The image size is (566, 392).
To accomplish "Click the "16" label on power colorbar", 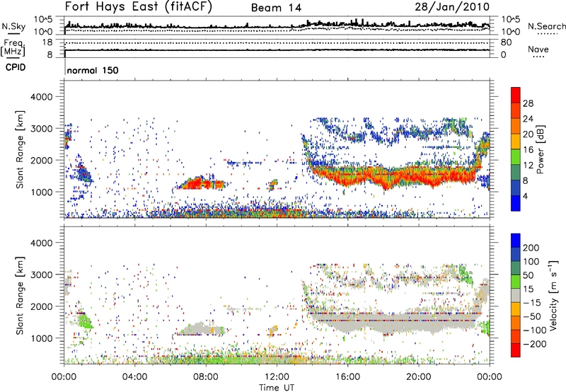I will click(x=528, y=150).
